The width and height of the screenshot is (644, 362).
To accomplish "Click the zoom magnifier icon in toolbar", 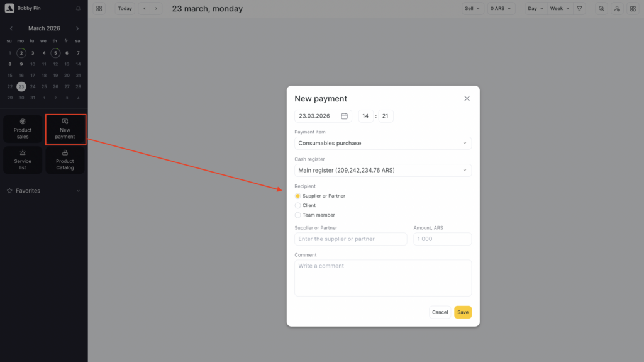I will 601,9.
